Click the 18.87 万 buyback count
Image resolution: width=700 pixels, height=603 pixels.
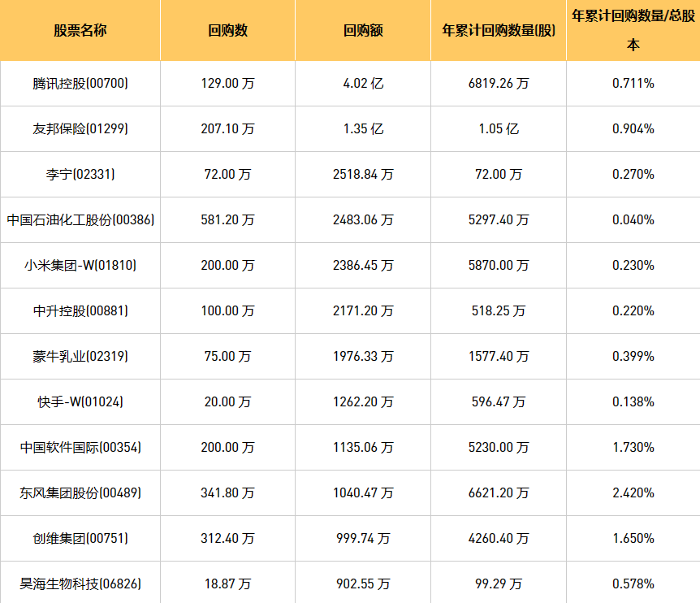227,584
